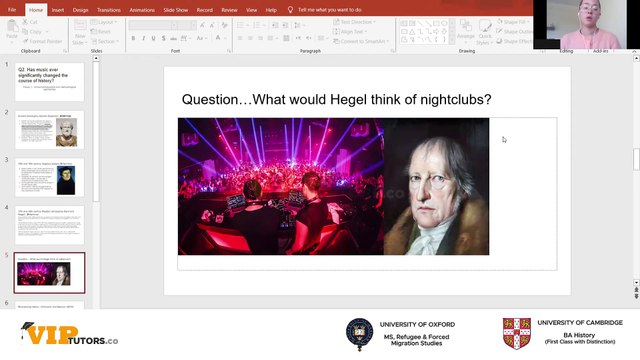Open the Shape Fill dropdown
This screenshot has width=640, height=360.
(x=513, y=22)
